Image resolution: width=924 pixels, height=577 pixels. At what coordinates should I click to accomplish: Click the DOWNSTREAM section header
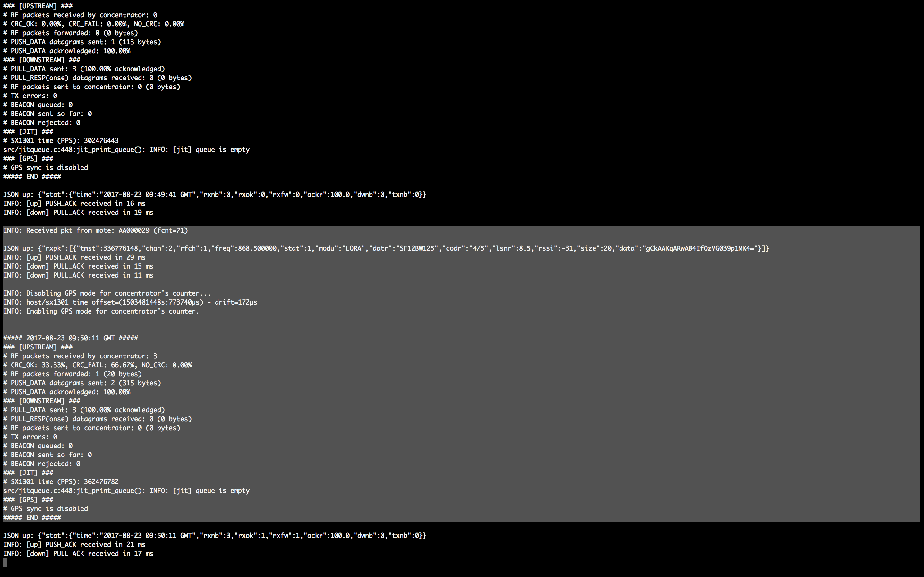click(41, 401)
